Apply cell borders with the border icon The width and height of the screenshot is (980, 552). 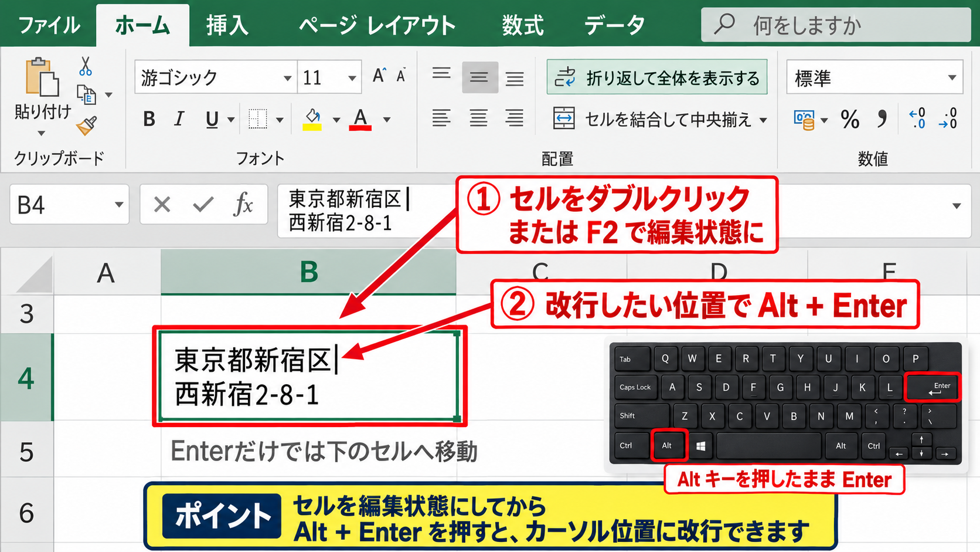point(257,119)
